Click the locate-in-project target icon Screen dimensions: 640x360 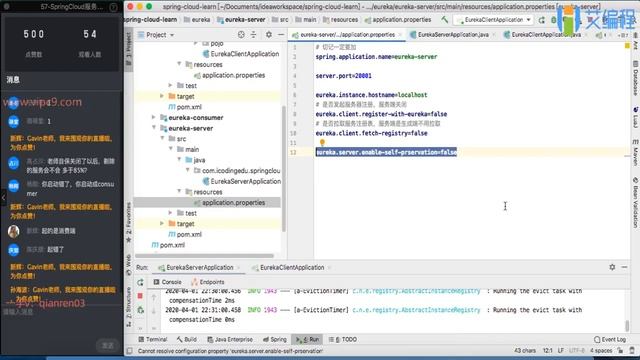pyautogui.click(x=241, y=35)
